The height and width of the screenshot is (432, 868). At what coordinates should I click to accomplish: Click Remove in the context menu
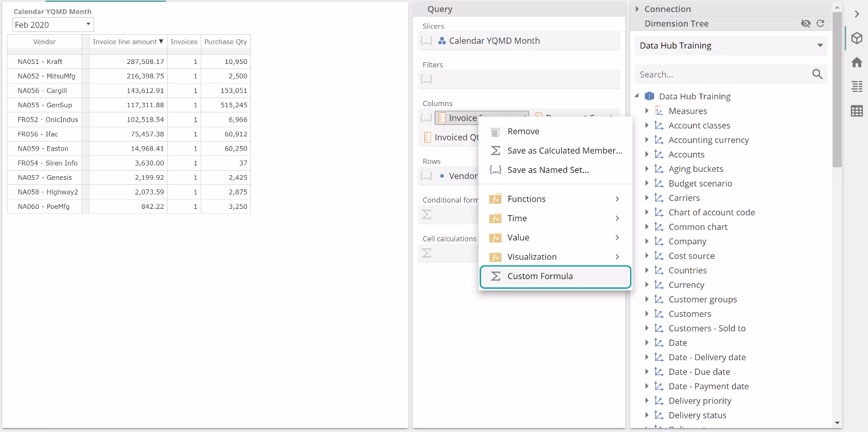tap(523, 131)
